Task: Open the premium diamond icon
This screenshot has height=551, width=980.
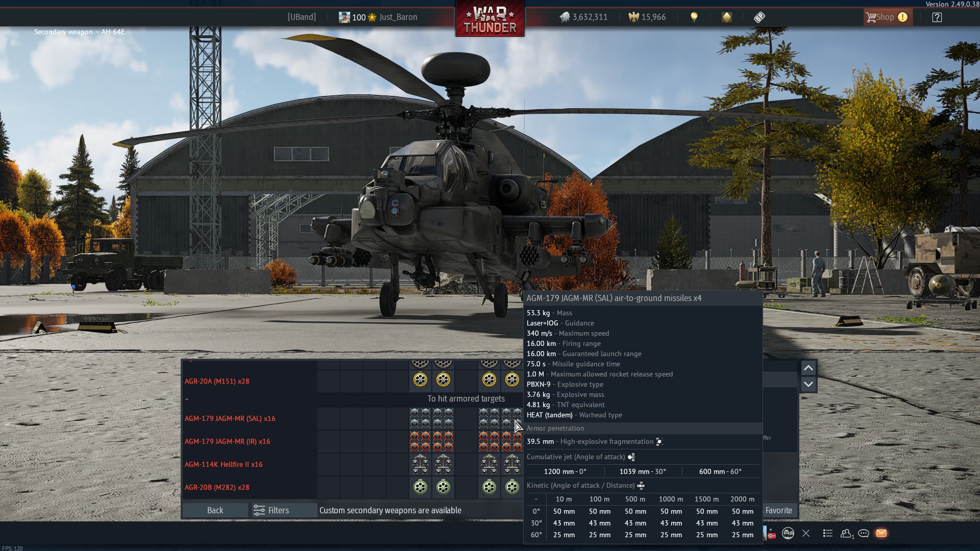Action: tap(726, 17)
